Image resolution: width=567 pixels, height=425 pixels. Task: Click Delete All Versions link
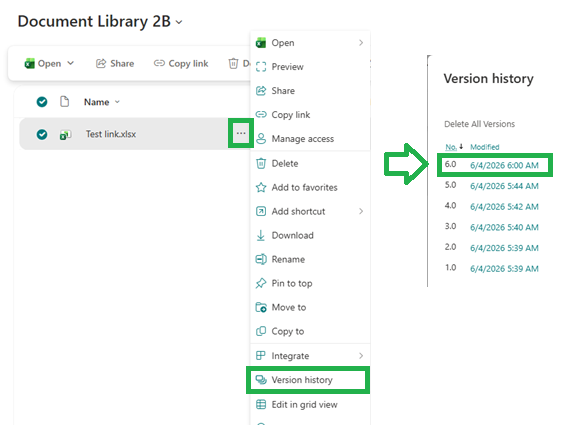point(479,124)
